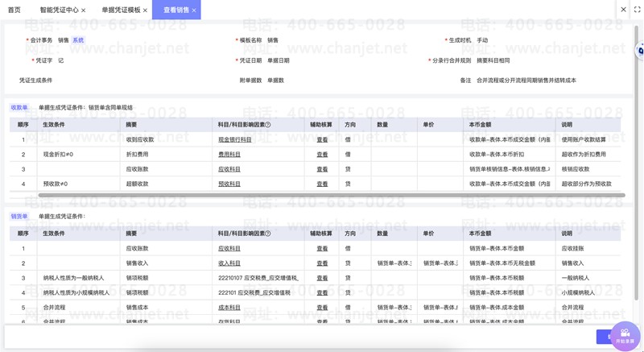Screen dimensions: 644x352
Task: Click the 销货单-表体.本币无税金额 cell
Action: [502, 263]
